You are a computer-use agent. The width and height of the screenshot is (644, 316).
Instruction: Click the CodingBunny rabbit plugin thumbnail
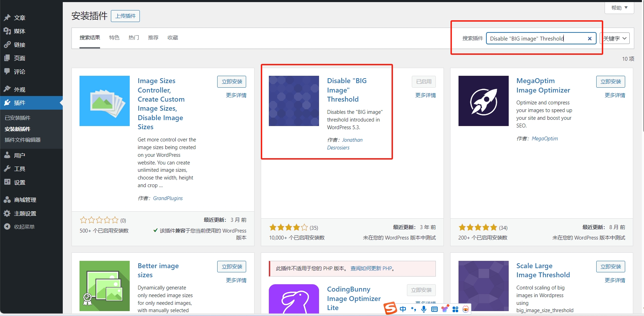(x=294, y=299)
